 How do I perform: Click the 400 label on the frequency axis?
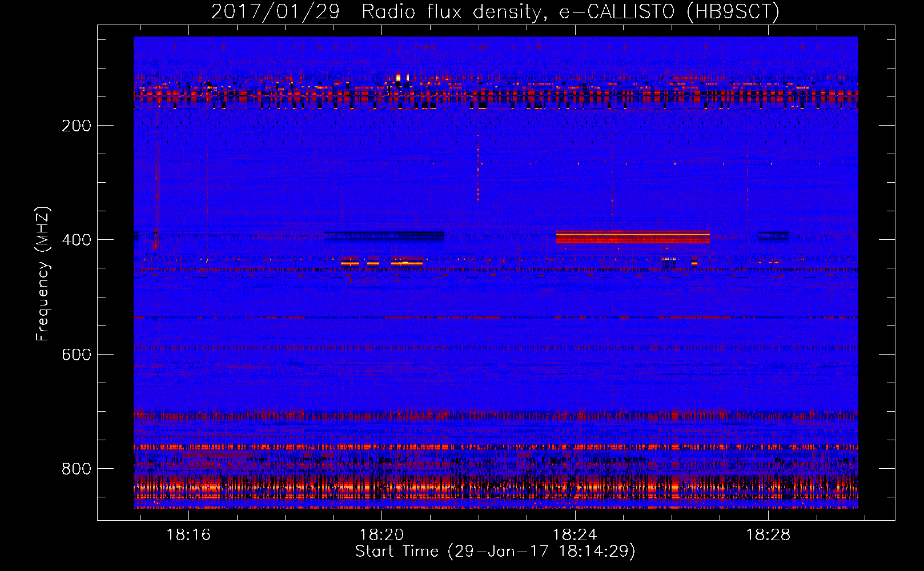coord(77,240)
